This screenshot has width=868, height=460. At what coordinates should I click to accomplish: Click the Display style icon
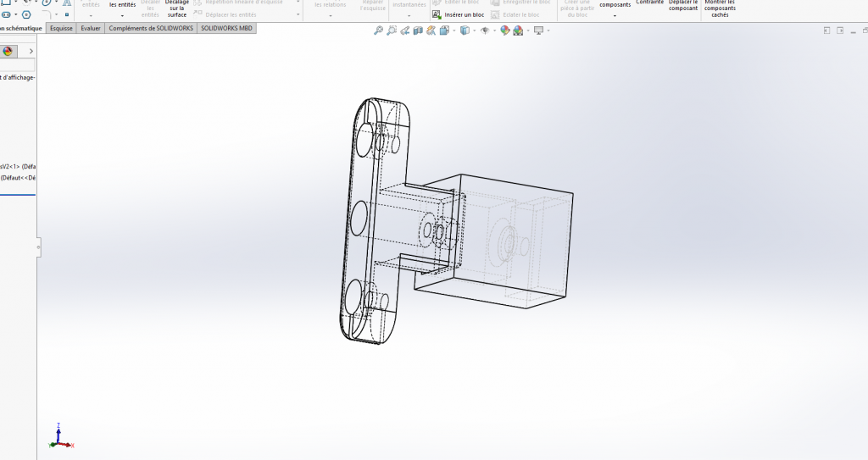[x=465, y=30]
